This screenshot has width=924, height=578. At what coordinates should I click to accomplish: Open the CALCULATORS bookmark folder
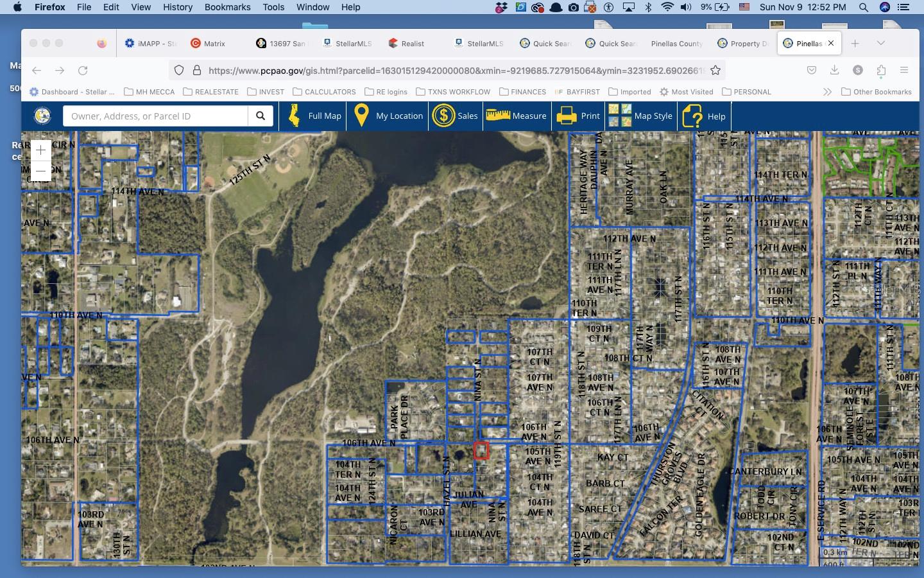pos(324,92)
